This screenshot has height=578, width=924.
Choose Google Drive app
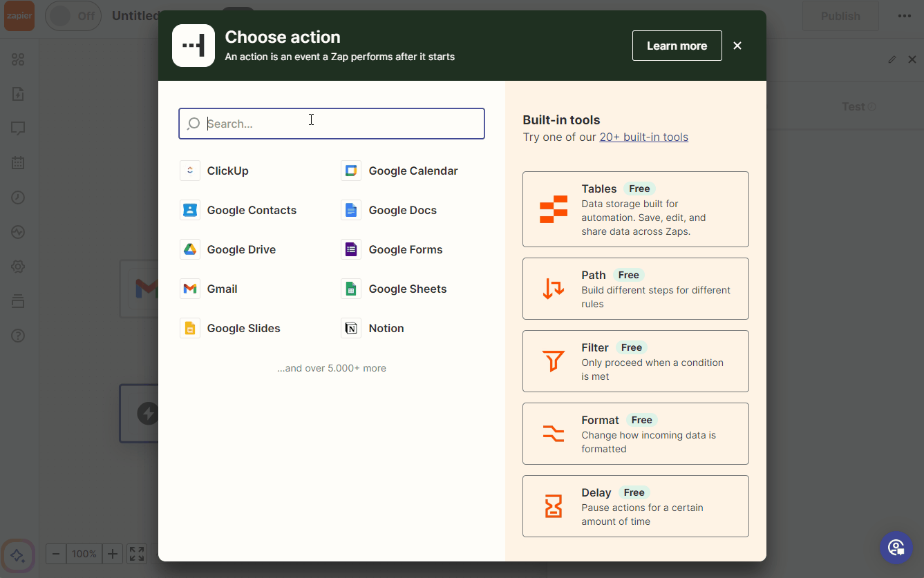228,249
